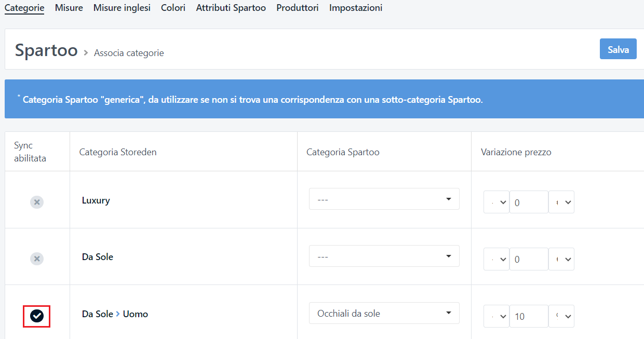
Task: Click the Spartoo breadcrumb heading
Action: [x=46, y=50]
